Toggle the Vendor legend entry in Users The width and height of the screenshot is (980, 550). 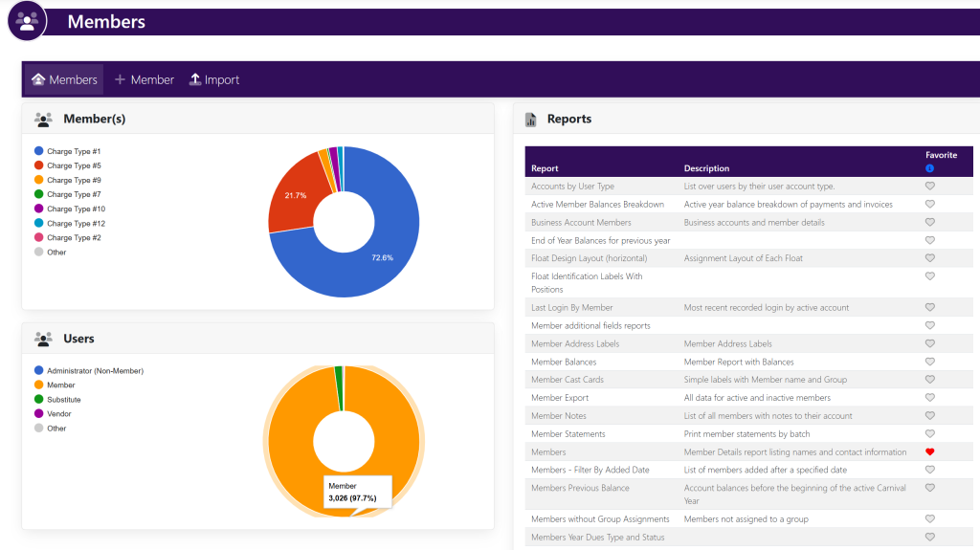pyautogui.click(x=59, y=413)
